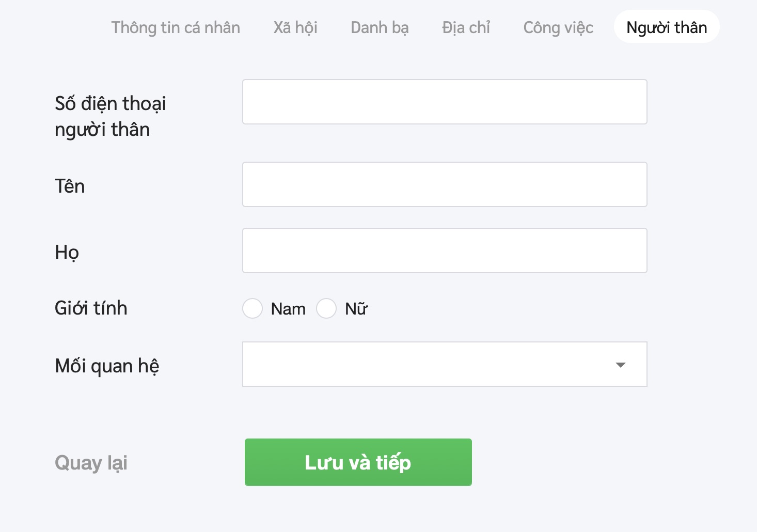Click the Quay lại link

[x=91, y=462]
